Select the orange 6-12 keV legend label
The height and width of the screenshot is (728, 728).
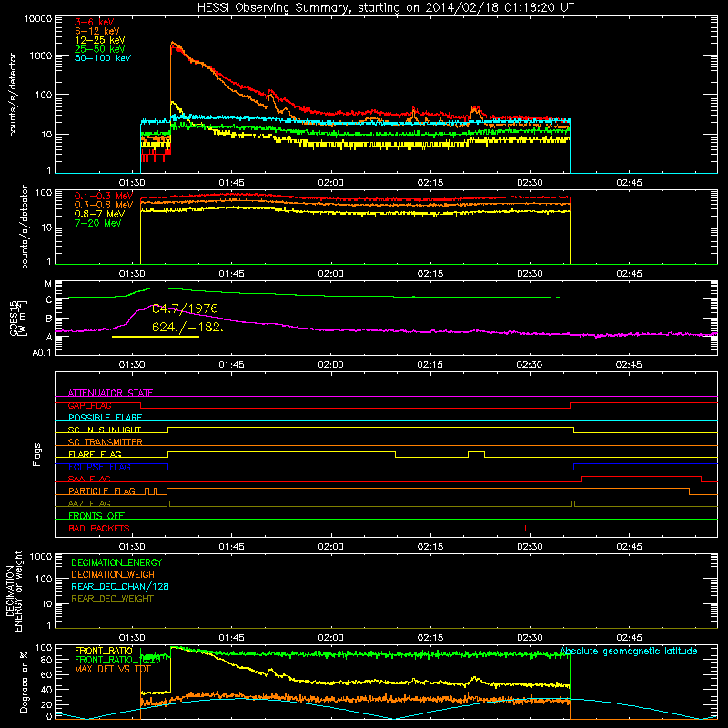[x=97, y=31]
